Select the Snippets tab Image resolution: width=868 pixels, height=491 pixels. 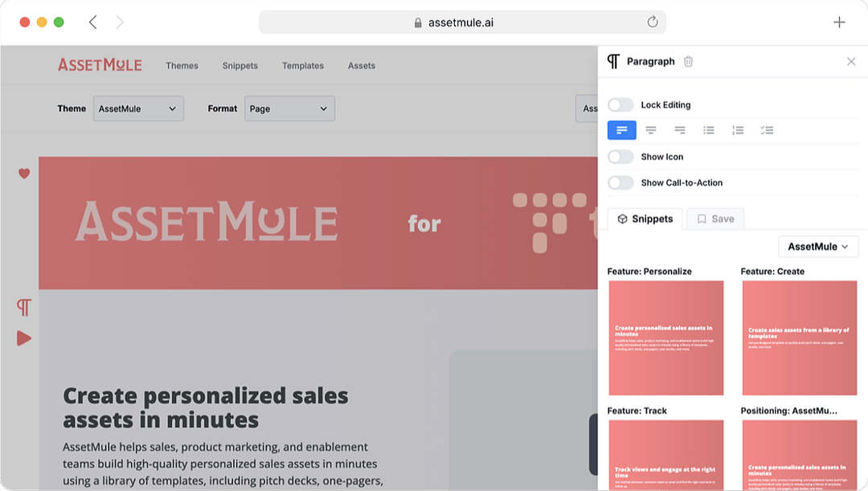(x=645, y=218)
